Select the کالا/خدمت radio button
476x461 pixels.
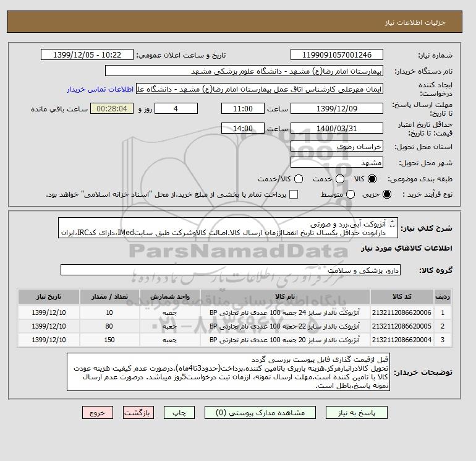coord(299,179)
